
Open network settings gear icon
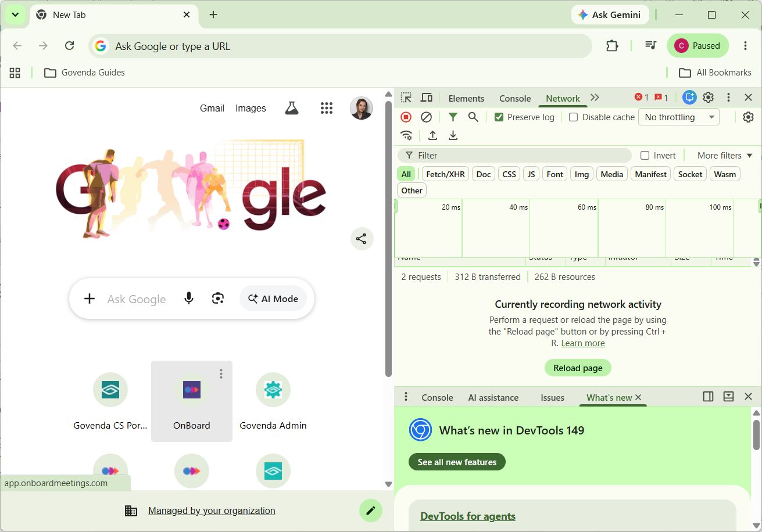tap(749, 117)
